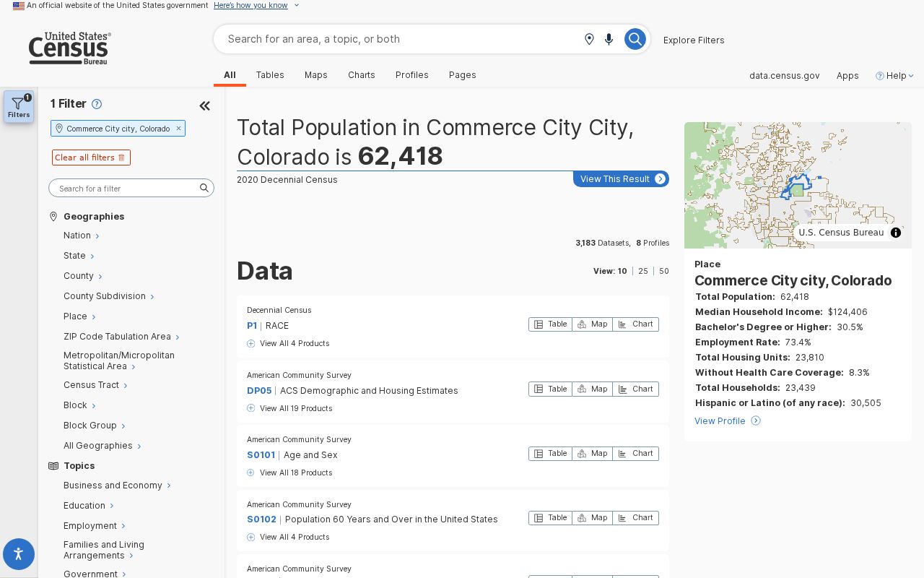Open the data.census.gov link
The height and width of the screenshot is (578, 924).
click(x=784, y=75)
